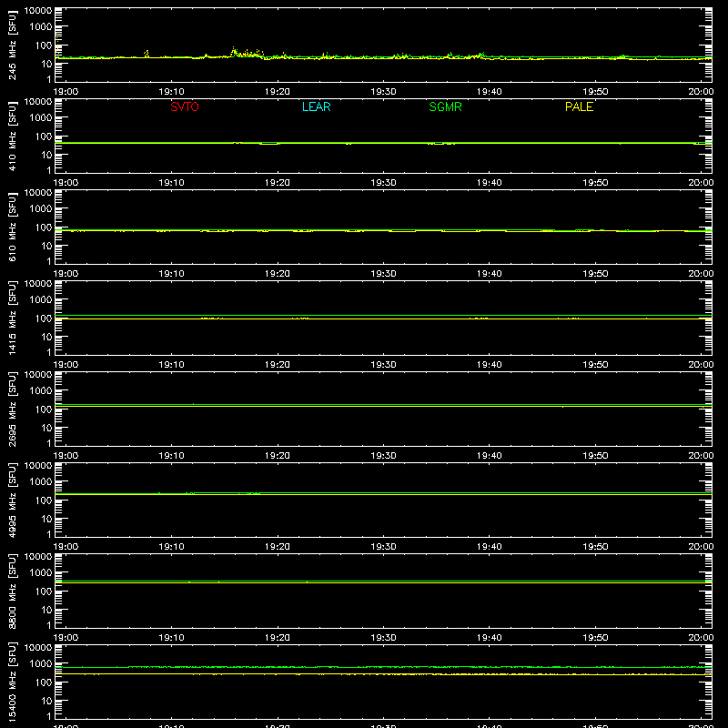Click 19:50 time label under 2695 MHz plot
This screenshot has height=728, width=728.
click(595, 456)
